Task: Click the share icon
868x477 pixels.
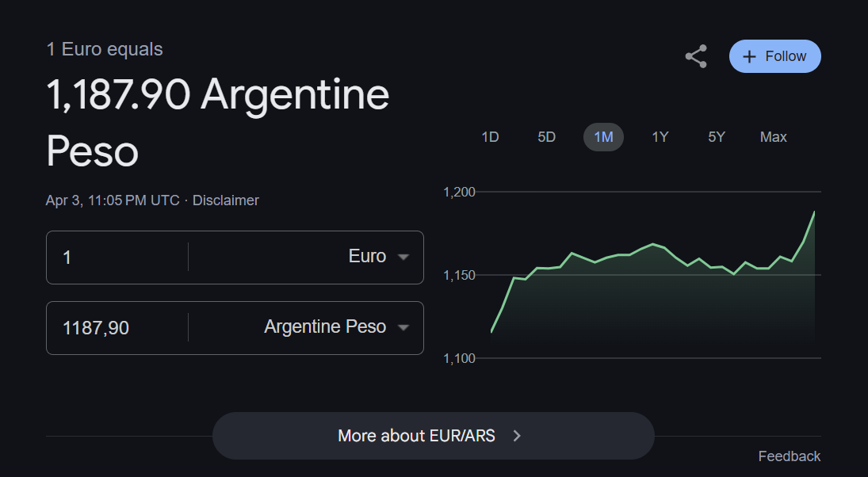Action: tap(695, 56)
